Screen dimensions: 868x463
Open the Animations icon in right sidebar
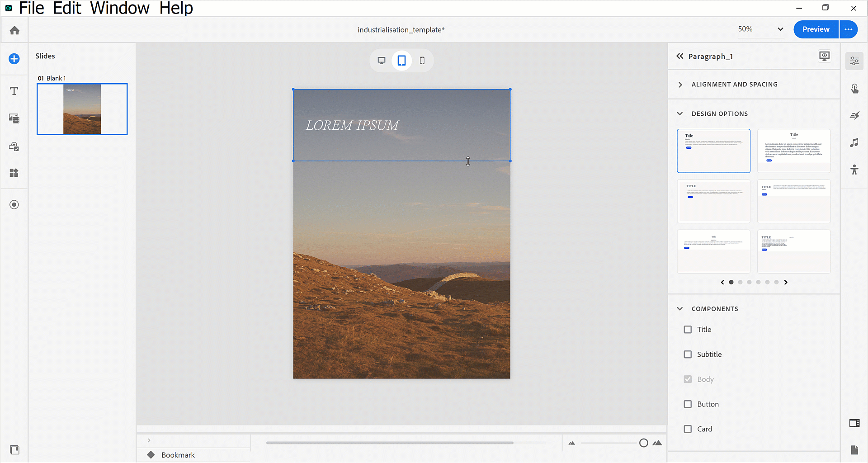pyautogui.click(x=854, y=116)
